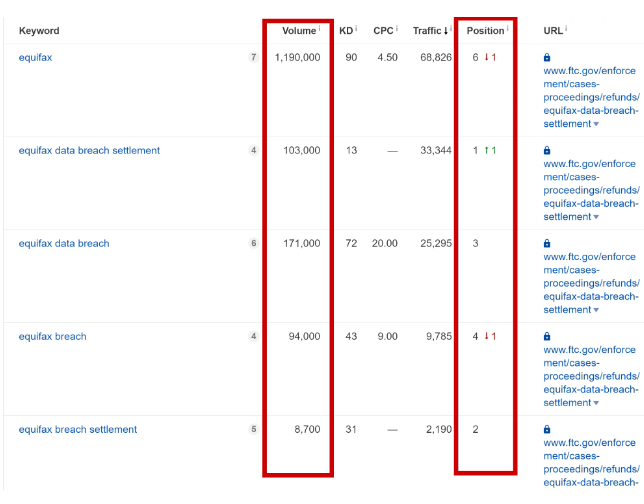Open the 'equifax data breach' keyword link
The width and height of the screenshot is (644, 504).
pos(64,244)
